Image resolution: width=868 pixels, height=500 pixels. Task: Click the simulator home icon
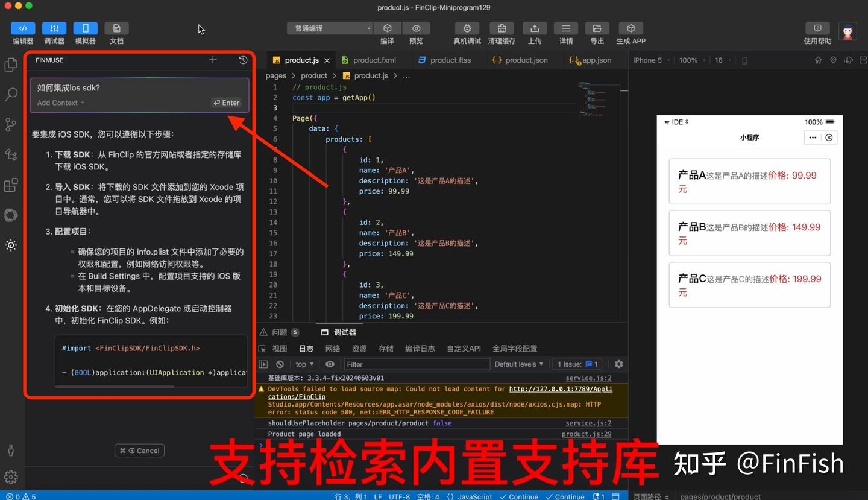(x=818, y=60)
